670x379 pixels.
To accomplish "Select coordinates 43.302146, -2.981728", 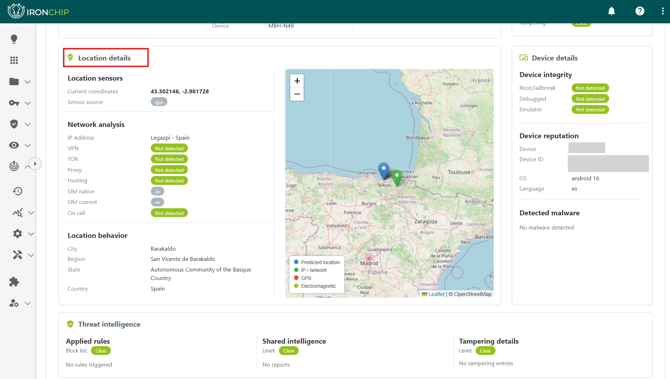I will click(180, 91).
